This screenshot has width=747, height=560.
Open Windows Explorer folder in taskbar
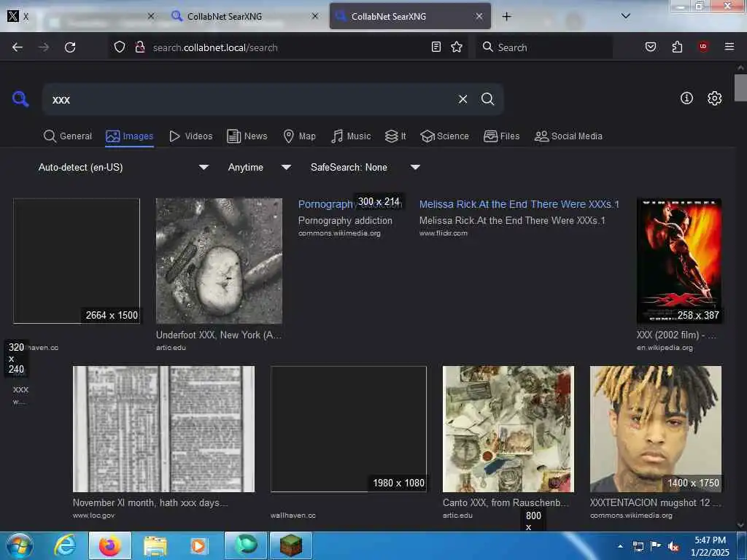(155, 547)
